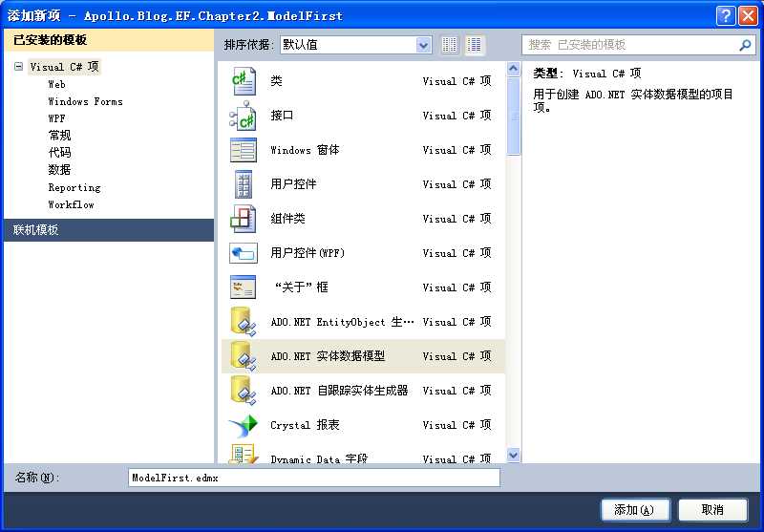Click the template list scrollbar thumb
This screenshot has width=764, height=532.
[513, 116]
